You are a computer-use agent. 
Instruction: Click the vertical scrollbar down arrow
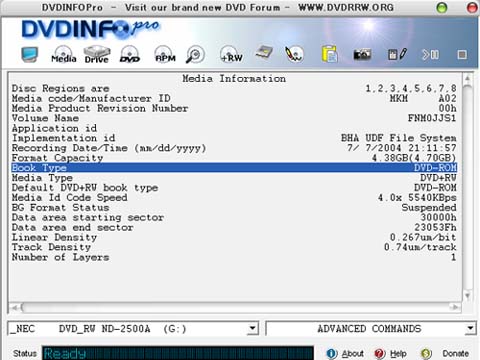coord(467,296)
